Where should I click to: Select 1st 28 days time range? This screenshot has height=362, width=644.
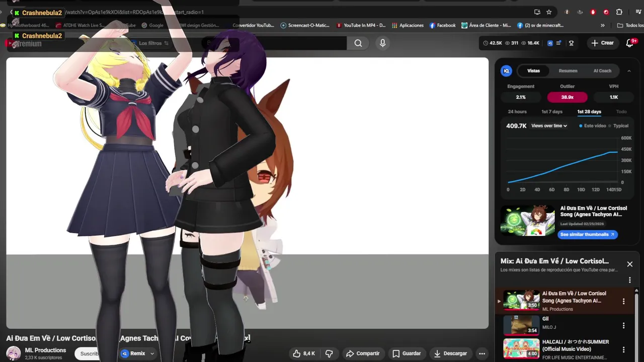pyautogui.click(x=589, y=112)
